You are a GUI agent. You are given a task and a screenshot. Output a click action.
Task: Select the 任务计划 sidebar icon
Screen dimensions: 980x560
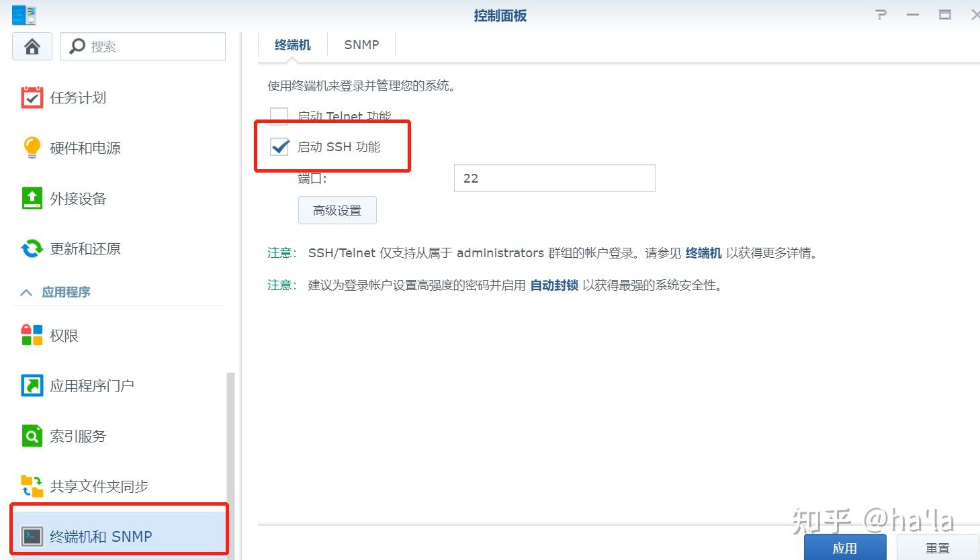point(32,97)
